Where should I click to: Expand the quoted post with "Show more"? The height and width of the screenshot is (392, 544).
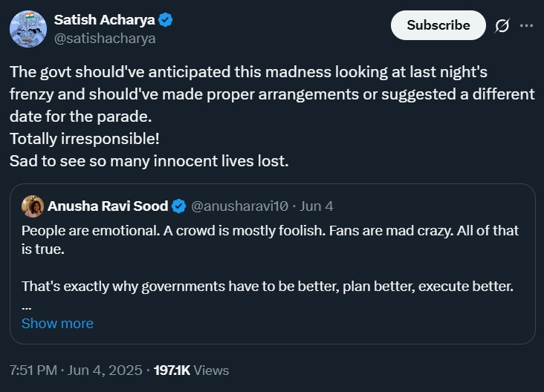(57, 324)
